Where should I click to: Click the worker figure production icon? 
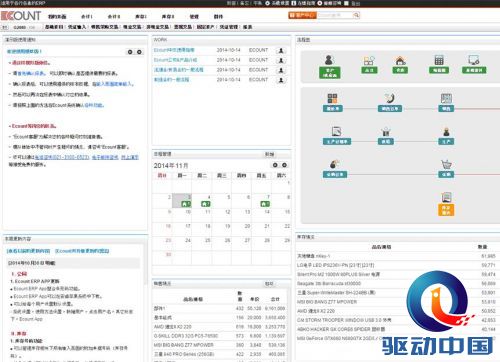click(x=446, y=131)
